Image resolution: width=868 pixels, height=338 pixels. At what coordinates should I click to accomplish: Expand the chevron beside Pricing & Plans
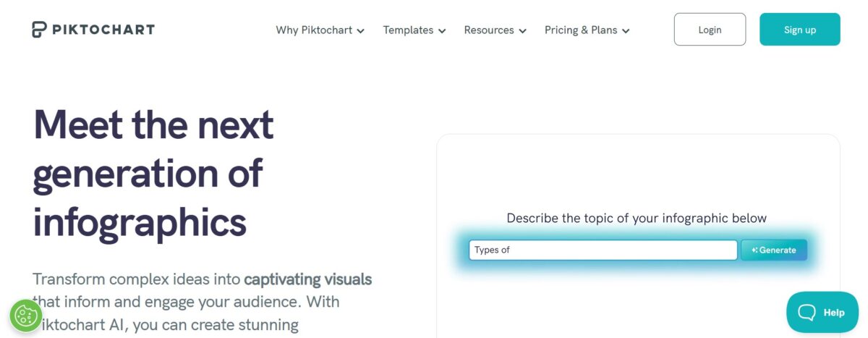pyautogui.click(x=626, y=31)
